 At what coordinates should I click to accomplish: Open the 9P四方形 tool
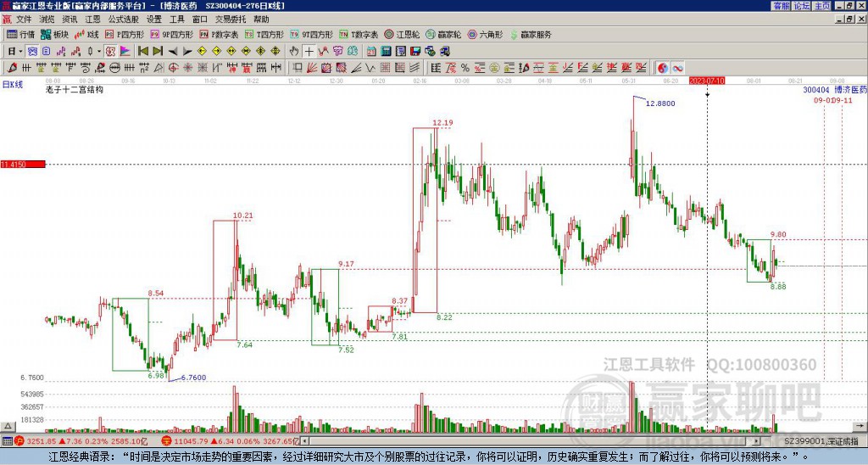click(171, 34)
